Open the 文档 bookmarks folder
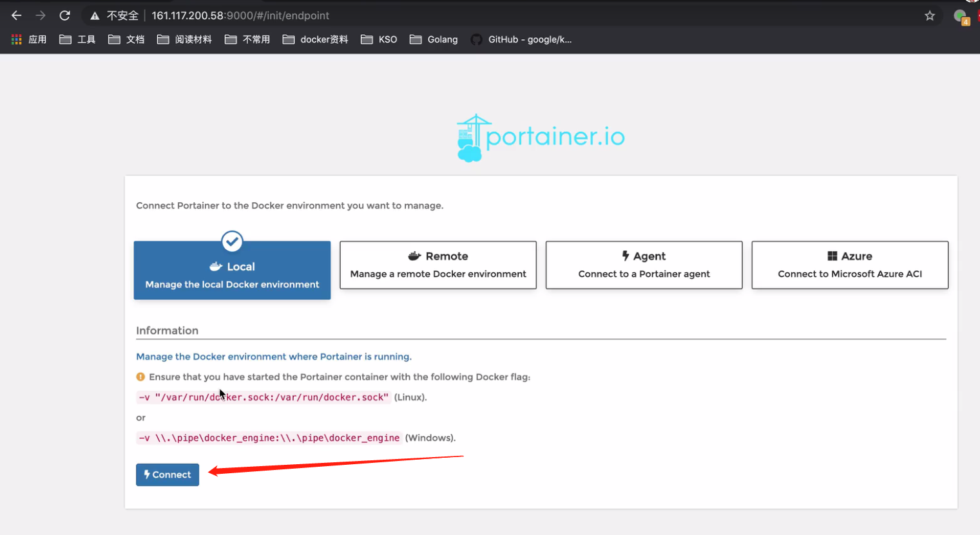 (x=126, y=39)
